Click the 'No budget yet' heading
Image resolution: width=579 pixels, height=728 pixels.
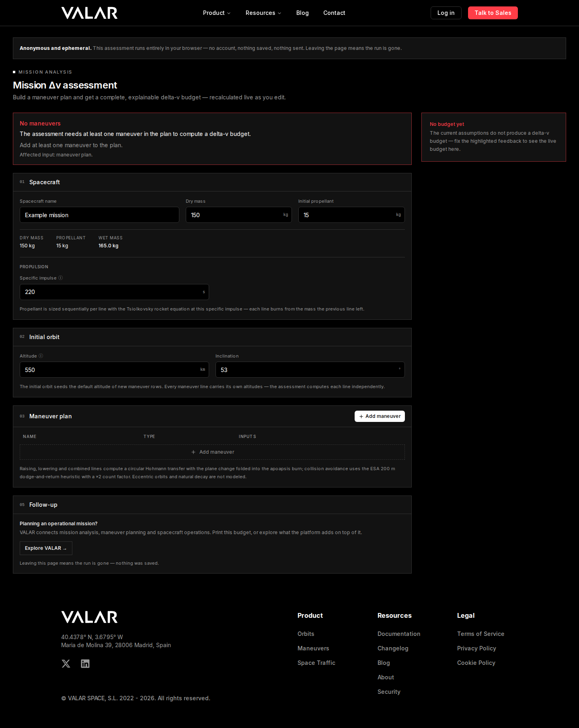pos(447,124)
